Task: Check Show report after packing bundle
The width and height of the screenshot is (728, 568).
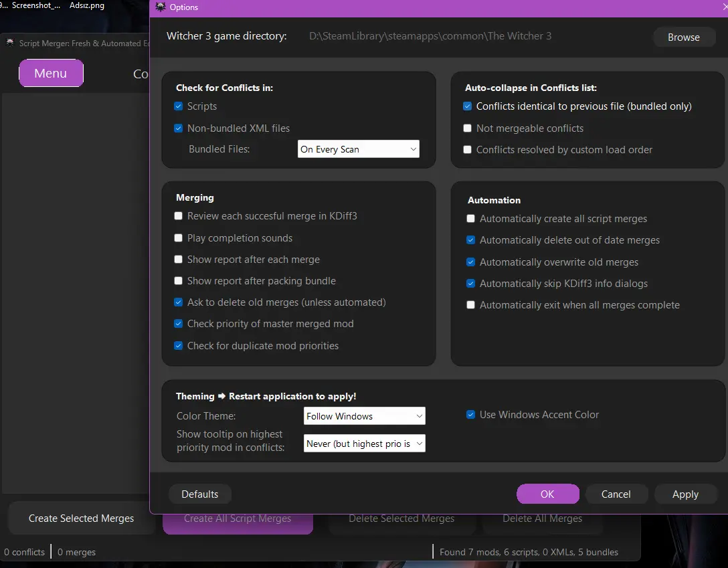Action: [x=178, y=281]
